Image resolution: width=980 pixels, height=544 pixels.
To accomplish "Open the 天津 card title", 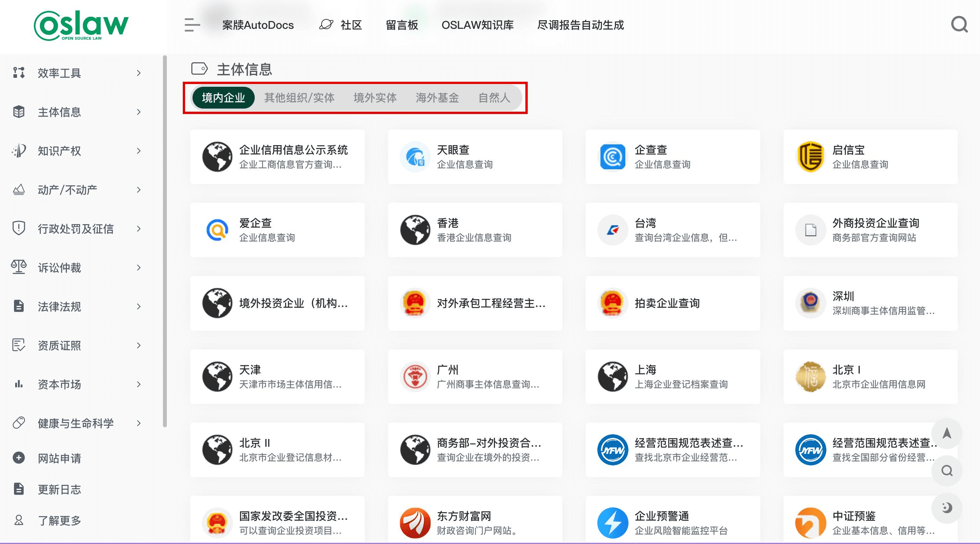I will 250,369.
